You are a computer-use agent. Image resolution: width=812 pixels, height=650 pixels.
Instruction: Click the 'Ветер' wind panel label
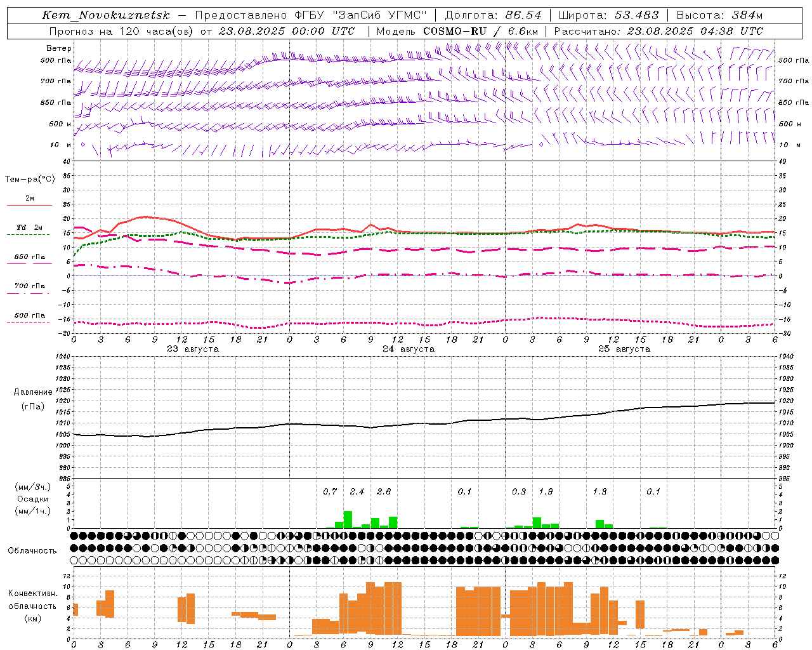point(59,48)
